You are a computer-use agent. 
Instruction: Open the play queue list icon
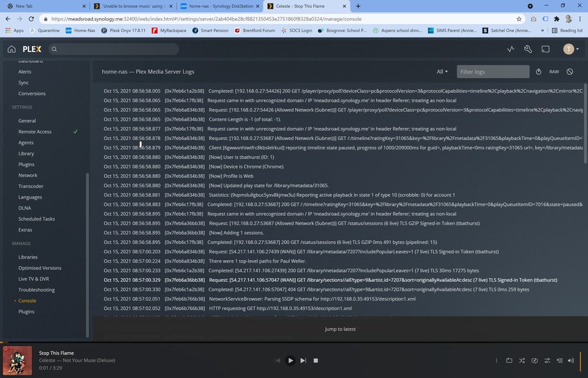coord(559,361)
